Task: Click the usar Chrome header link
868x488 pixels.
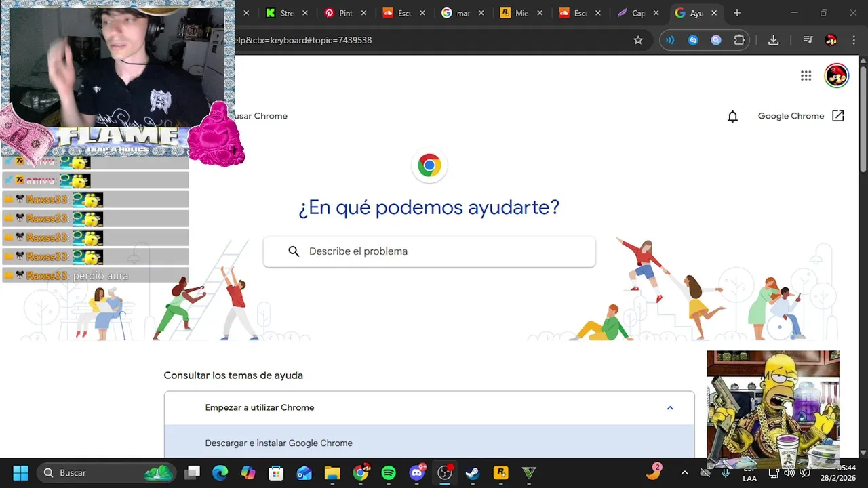Action: (x=261, y=116)
